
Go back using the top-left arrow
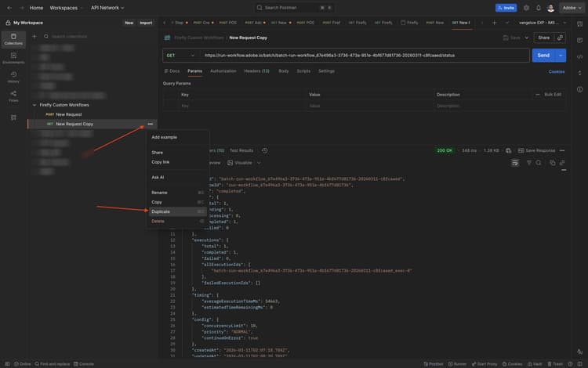pos(9,8)
